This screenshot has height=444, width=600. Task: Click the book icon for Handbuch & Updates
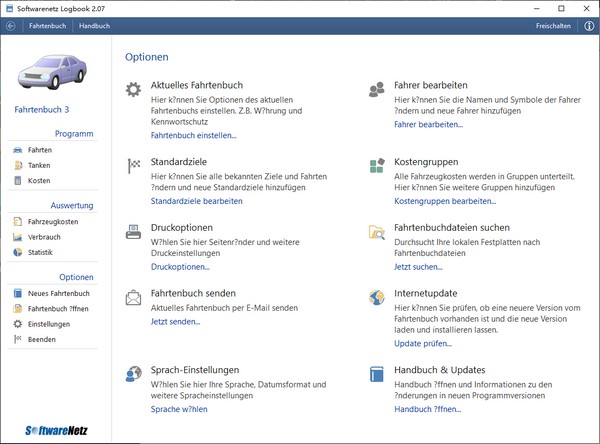pyautogui.click(x=376, y=374)
